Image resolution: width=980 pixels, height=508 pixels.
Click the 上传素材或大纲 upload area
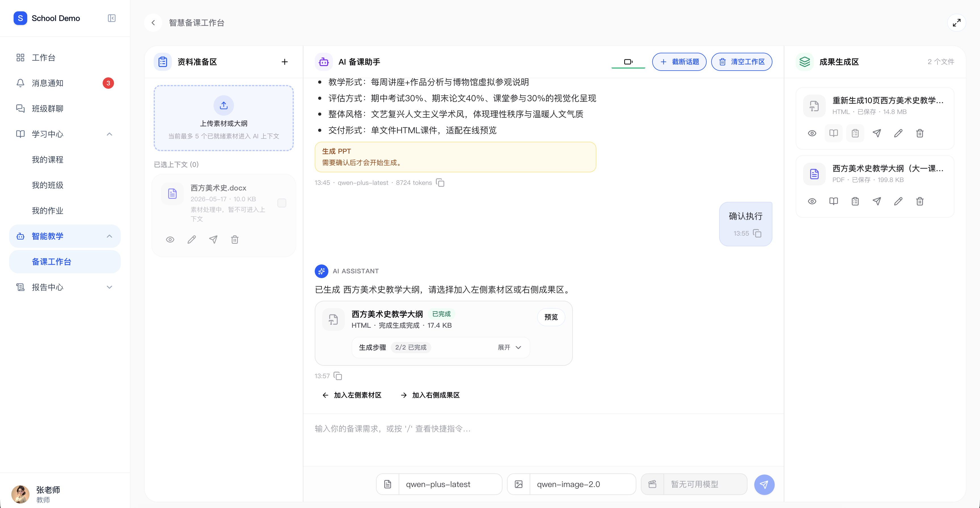pos(224,118)
